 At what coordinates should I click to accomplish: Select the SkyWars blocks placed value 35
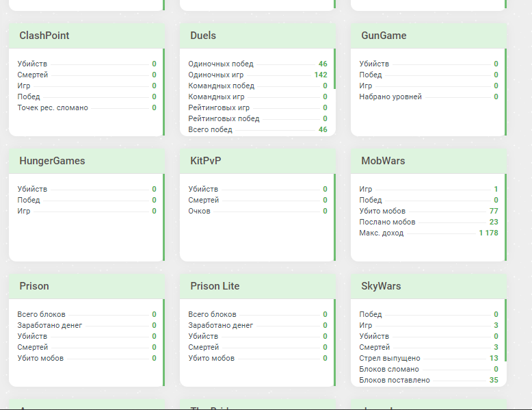tap(494, 380)
